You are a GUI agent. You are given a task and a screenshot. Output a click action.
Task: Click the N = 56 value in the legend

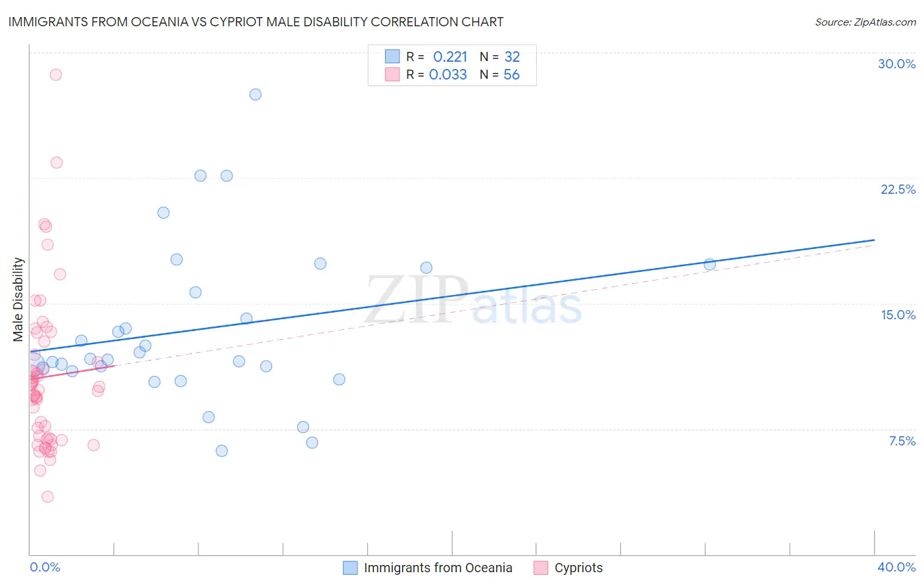coord(499,74)
